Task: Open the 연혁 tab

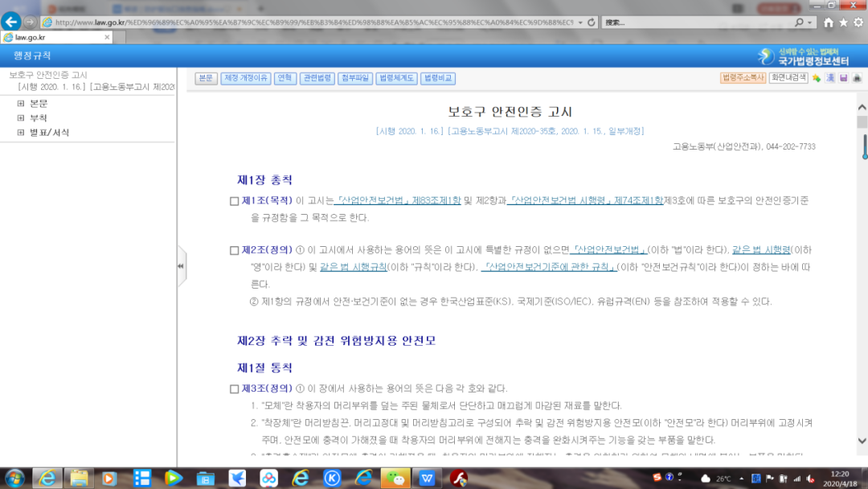Action: pos(285,78)
